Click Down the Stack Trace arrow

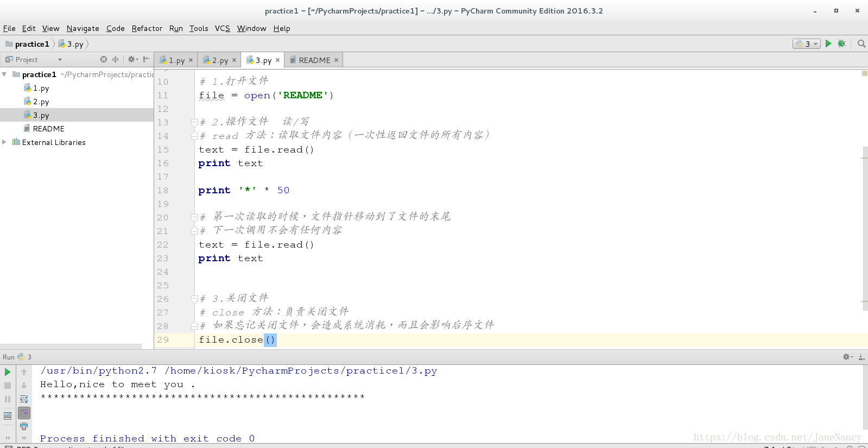coord(24,386)
